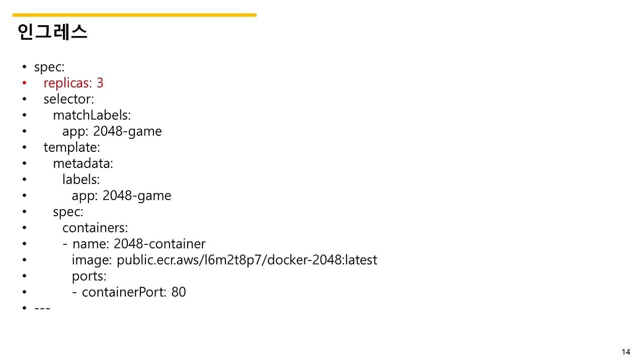644x362 pixels.
Task: Select the 'name: 2048-container' line
Action: tap(139, 244)
